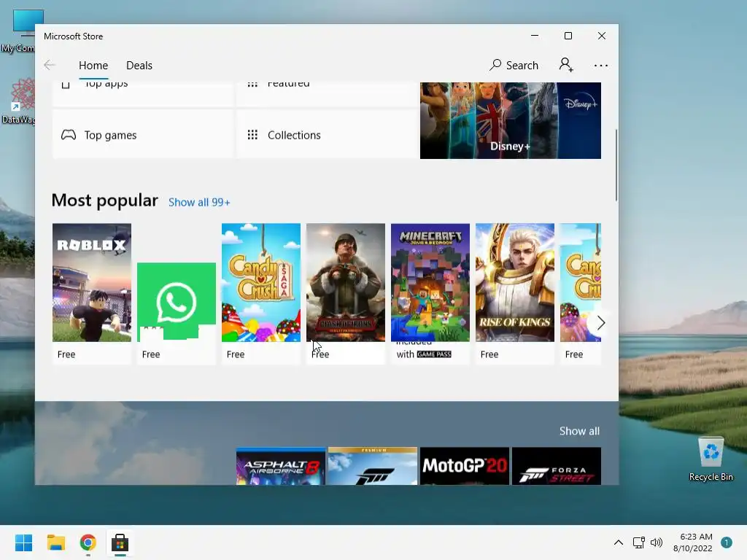Open the Roblox game tile
This screenshot has height=560, width=747.
click(92, 293)
